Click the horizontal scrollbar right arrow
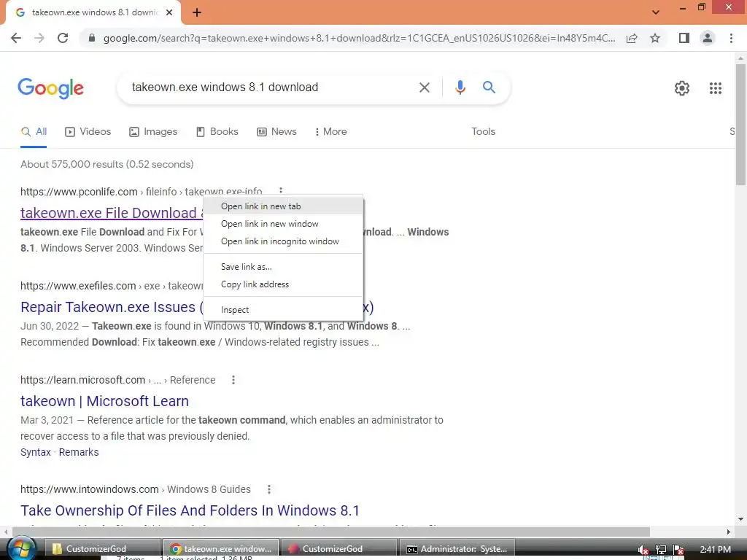Viewport: 747px width, 560px height. point(729,532)
